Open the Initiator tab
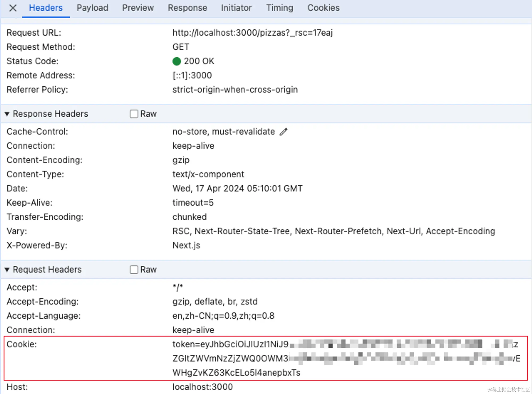 (236, 8)
